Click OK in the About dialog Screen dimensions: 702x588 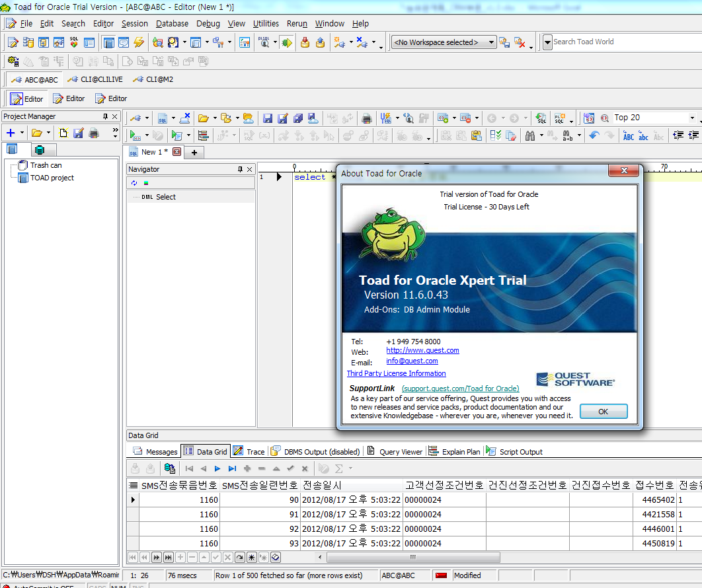click(603, 411)
